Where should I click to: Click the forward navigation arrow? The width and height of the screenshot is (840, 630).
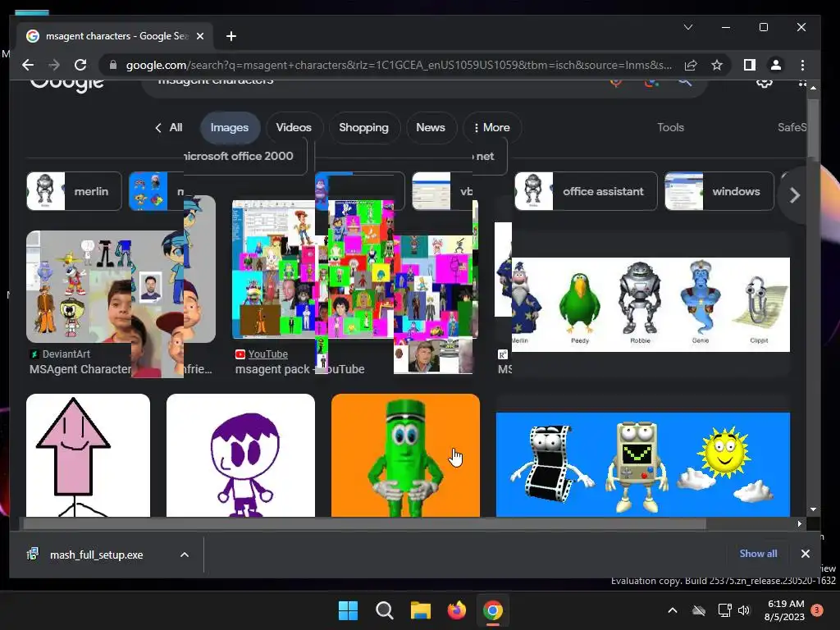point(54,65)
